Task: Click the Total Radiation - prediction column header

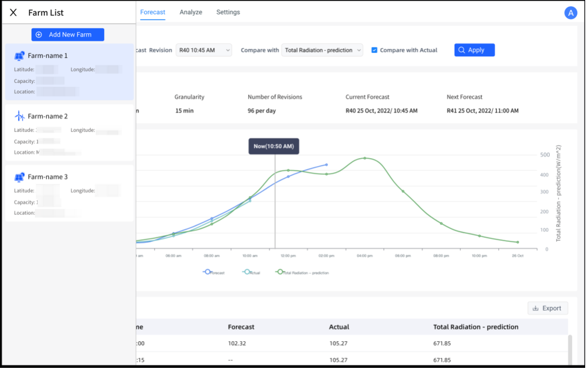Action: click(476, 327)
